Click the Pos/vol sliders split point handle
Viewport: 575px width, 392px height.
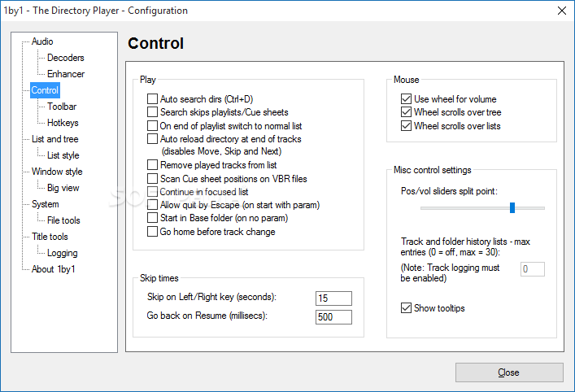coord(512,207)
